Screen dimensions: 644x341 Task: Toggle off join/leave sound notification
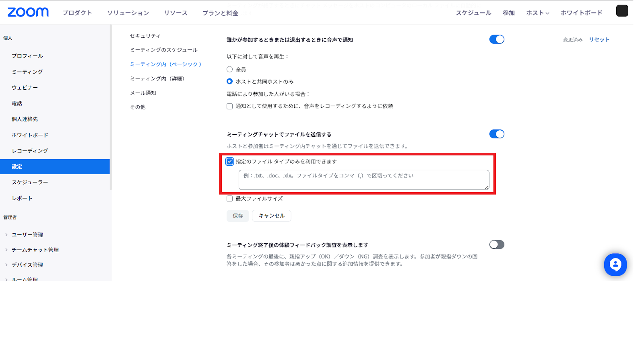(x=497, y=39)
